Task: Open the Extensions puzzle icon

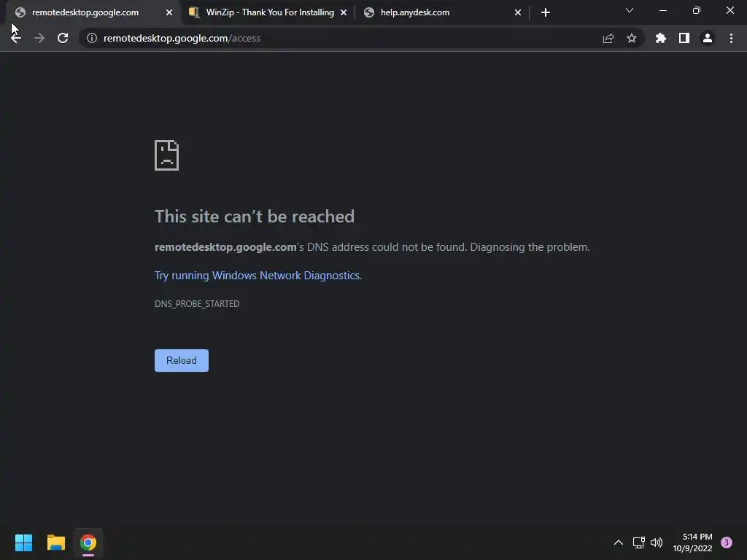Action: click(x=661, y=38)
